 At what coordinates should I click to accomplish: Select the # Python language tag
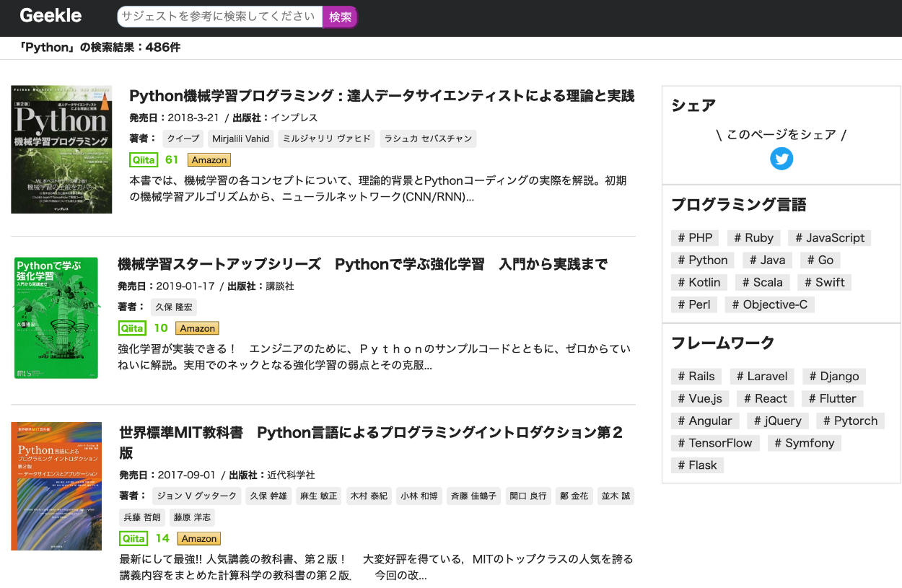coord(702,260)
